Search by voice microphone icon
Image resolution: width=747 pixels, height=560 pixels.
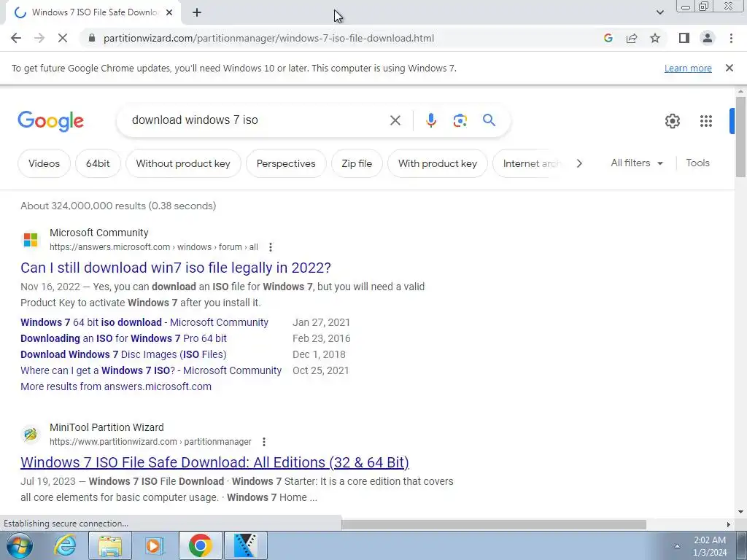(430, 120)
